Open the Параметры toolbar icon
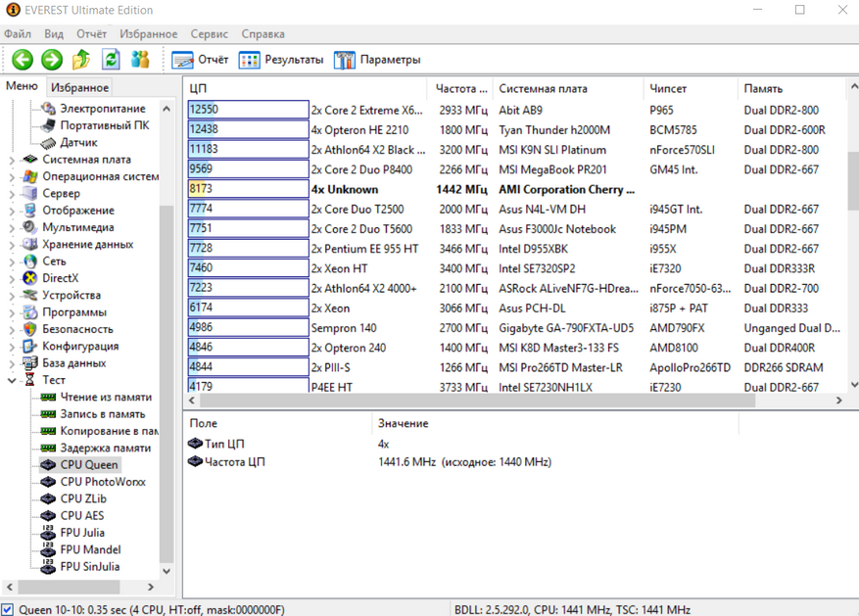Image resolution: width=859 pixels, height=616 pixels. tap(345, 60)
